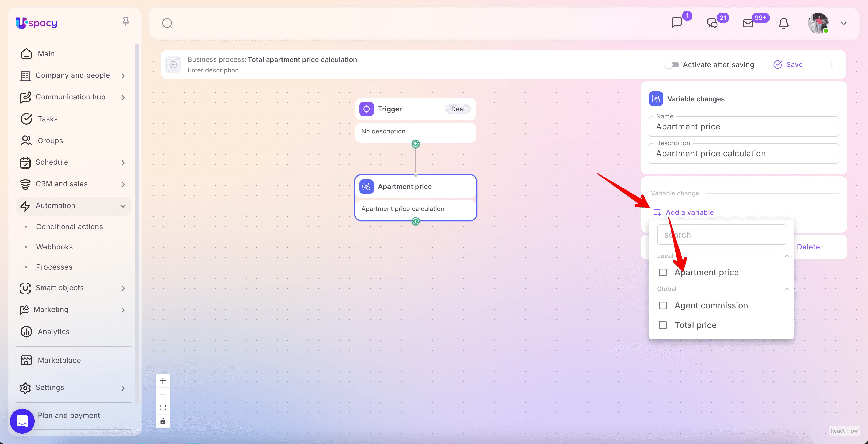Delete the variable change block

(x=808, y=247)
